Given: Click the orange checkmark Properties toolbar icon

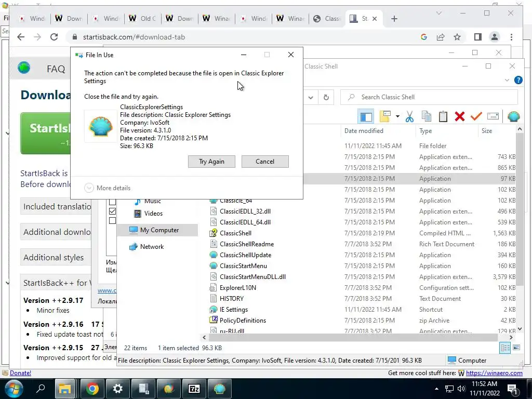Looking at the screenshot, I should 476,116.
